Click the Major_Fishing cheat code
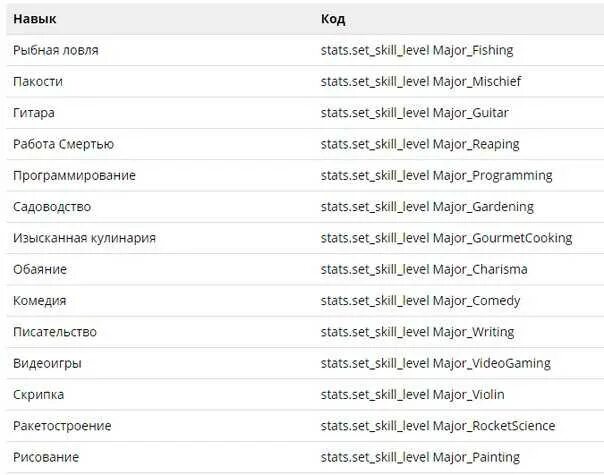The height and width of the screenshot is (475, 604). click(417, 50)
